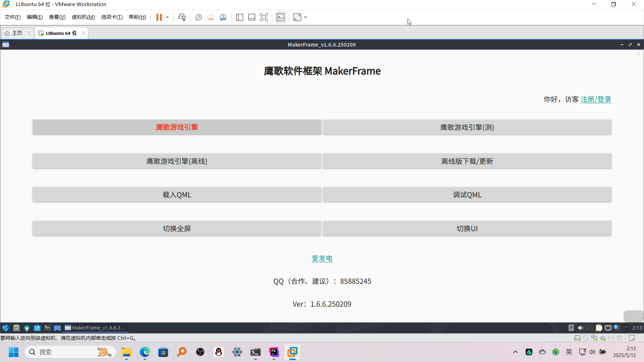Click the green penguin icon in Lubuntu panel

tap(27, 328)
